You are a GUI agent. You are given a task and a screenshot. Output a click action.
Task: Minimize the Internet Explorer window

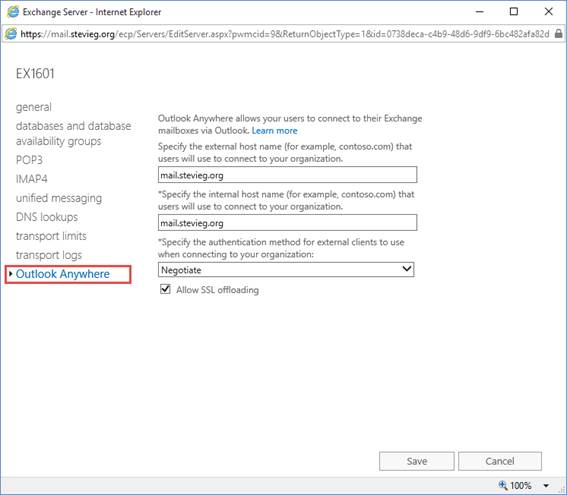(x=479, y=12)
